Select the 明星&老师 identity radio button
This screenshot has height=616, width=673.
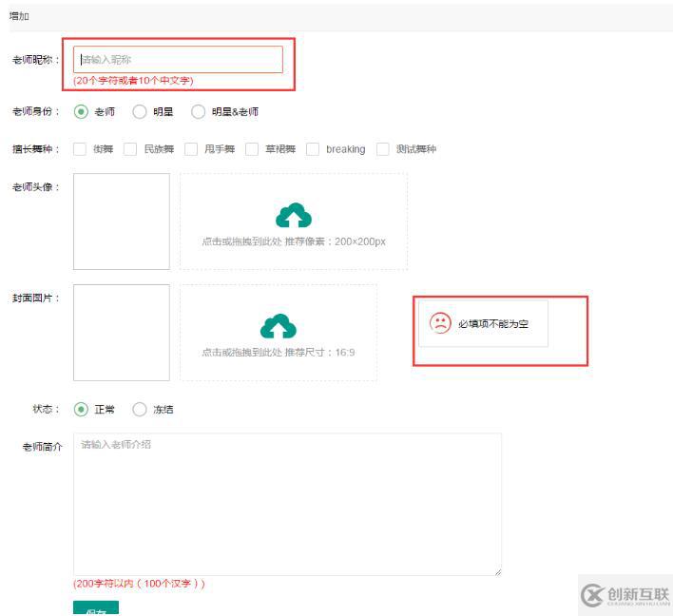pyautogui.click(x=198, y=111)
